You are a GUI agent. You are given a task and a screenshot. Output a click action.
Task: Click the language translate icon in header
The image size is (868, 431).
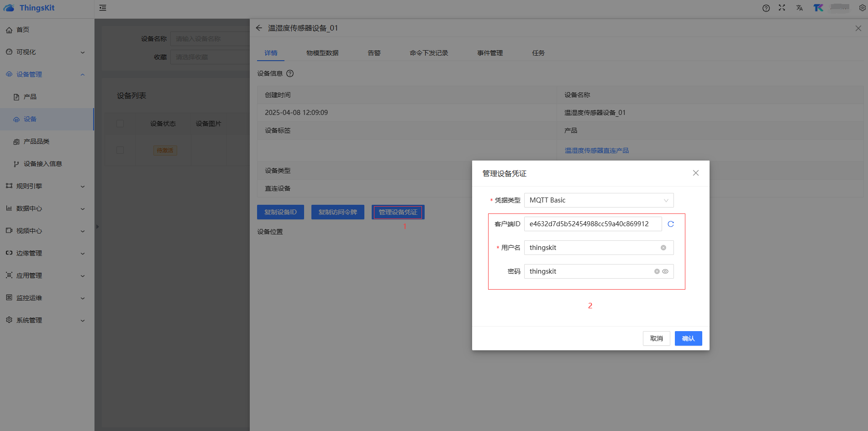[799, 8]
